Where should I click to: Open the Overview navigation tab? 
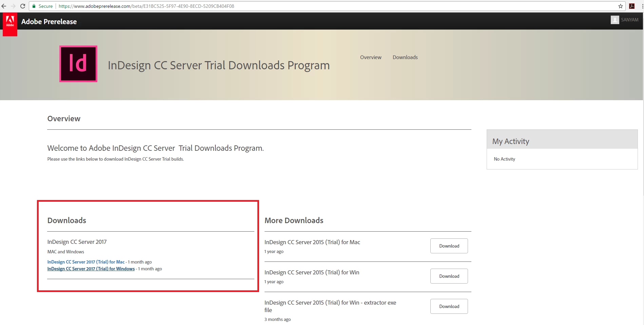(x=371, y=57)
